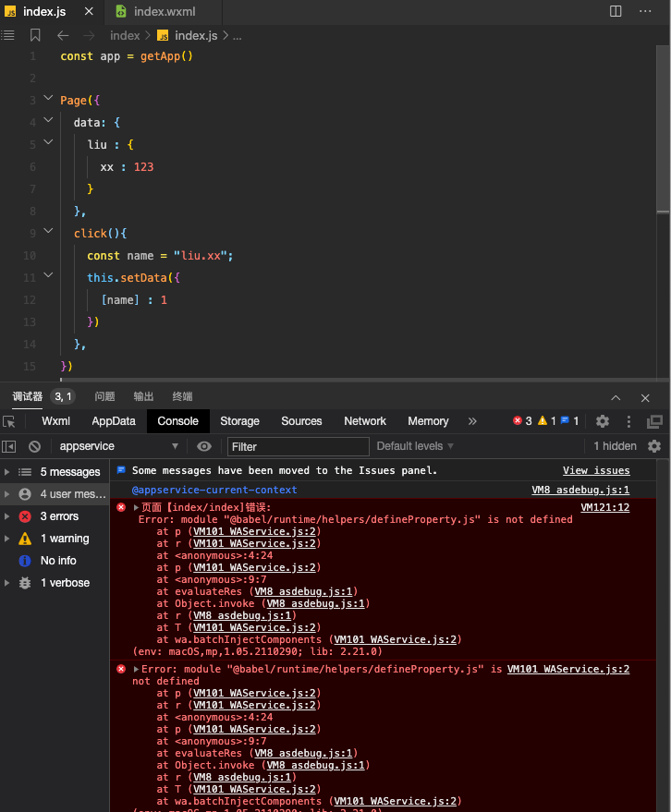Switch to the Storage devtools tab
This screenshot has width=671, height=812.
239,421
